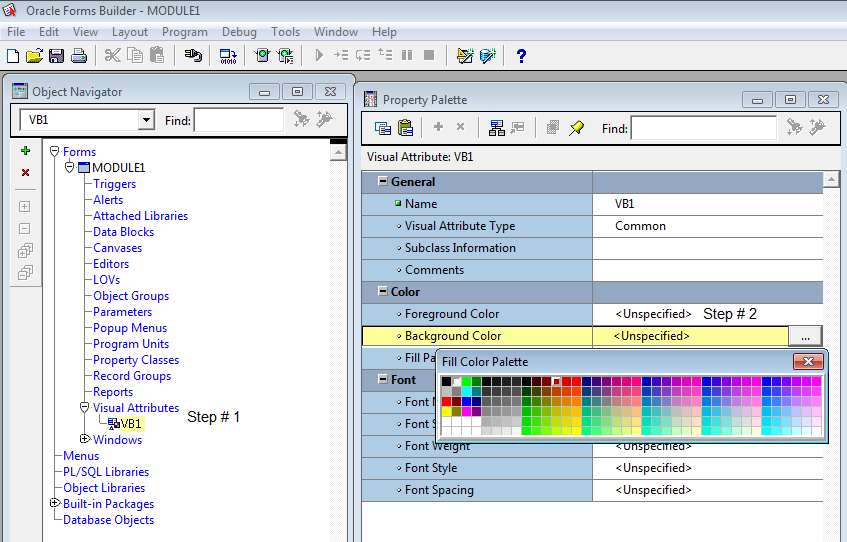Select Data Blocks in the navigator tree
847x542 pixels.
[x=124, y=232]
